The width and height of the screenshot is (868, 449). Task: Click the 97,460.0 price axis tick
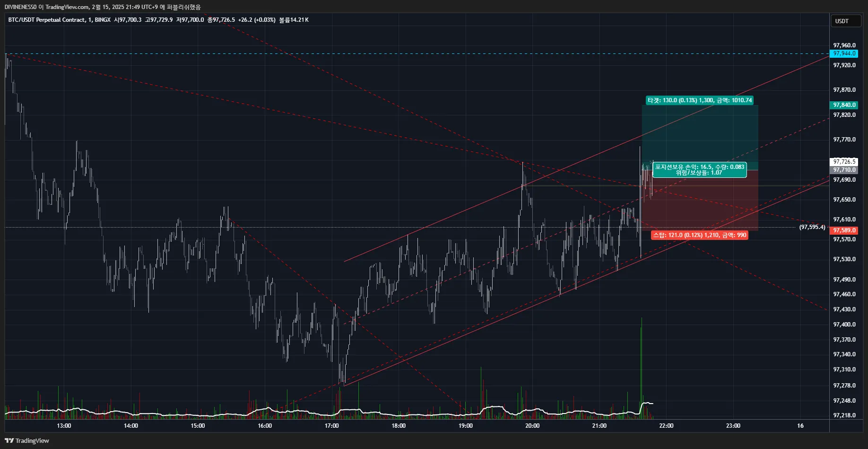pos(844,294)
